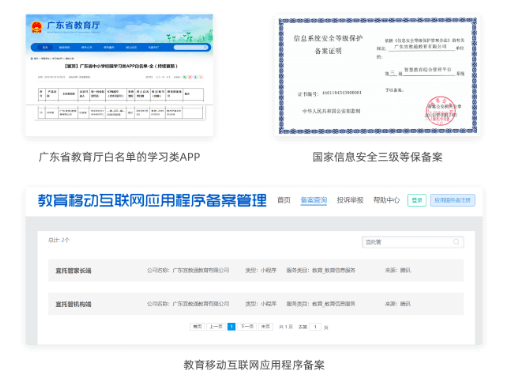Click the search box in the 广东省教育厅 navigation bar
The height and width of the screenshot is (385, 508).
tap(191, 47)
